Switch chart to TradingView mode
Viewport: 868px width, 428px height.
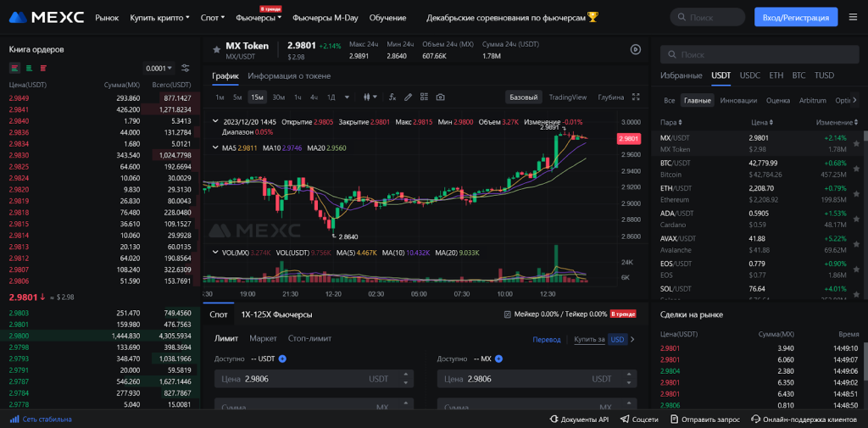click(x=567, y=97)
